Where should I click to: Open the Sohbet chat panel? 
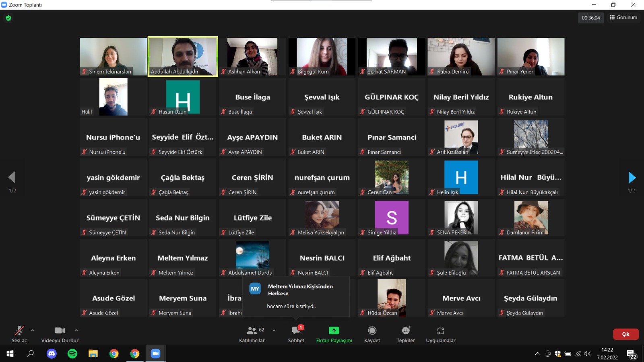pyautogui.click(x=296, y=334)
